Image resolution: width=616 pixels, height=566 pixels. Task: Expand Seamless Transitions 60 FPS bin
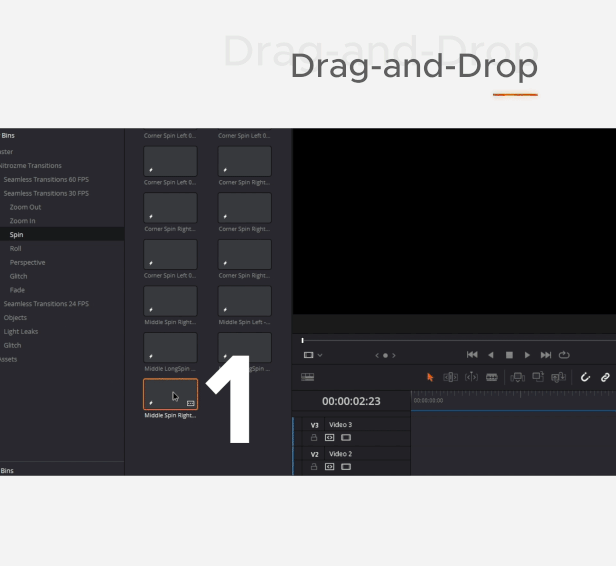tap(46, 179)
